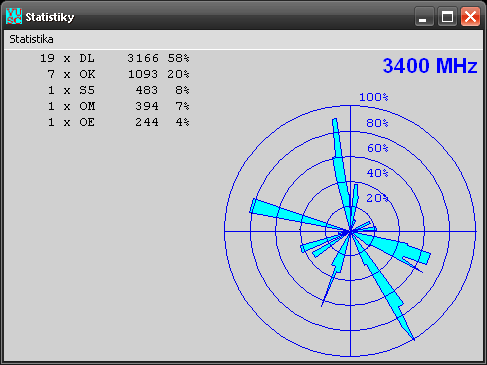
Task: Click the 40% ring label on polar chart
Action: (377, 173)
